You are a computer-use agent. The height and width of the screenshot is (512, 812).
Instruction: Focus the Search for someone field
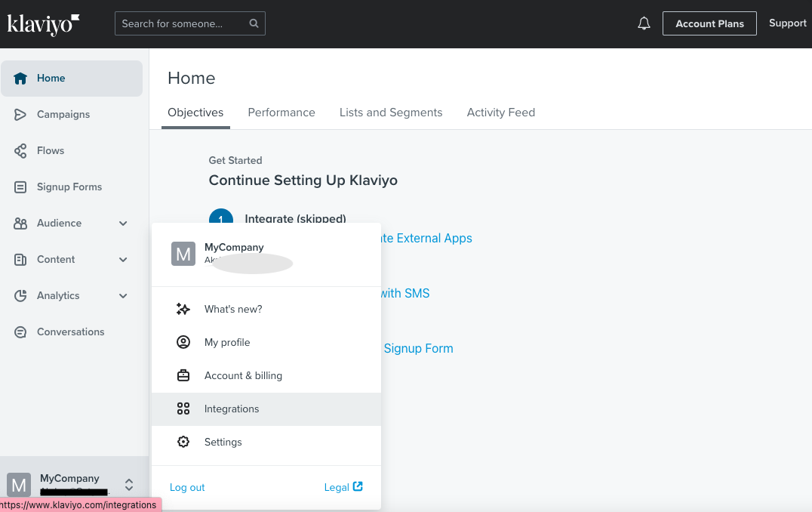(190, 23)
